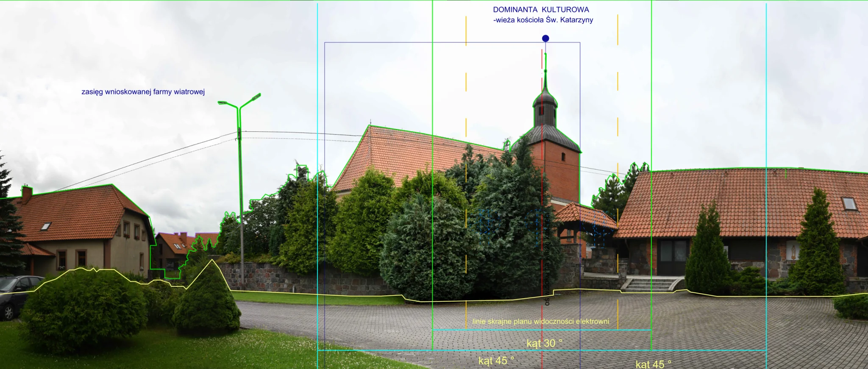
Task: Click the "DOMINANTA KULTUROWA" heading text
Action: click(541, 9)
